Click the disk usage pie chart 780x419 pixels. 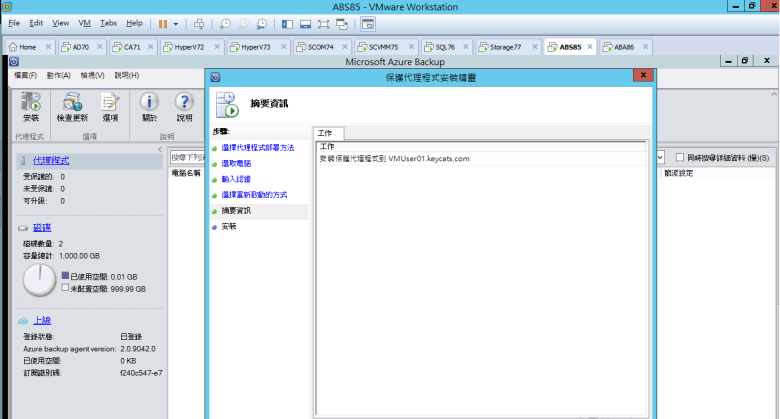pyautogui.click(x=40, y=279)
